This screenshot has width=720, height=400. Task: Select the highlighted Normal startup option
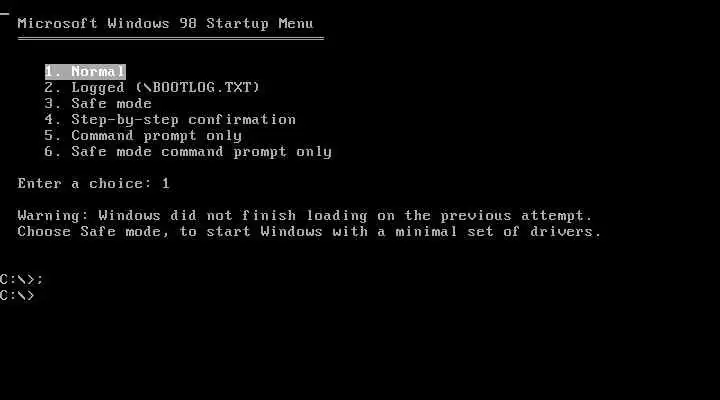tap(85, 72)
